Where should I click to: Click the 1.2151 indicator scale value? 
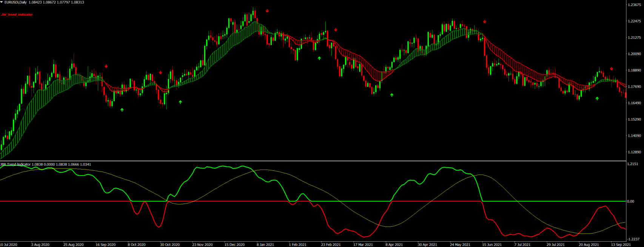tap(633, 164)
